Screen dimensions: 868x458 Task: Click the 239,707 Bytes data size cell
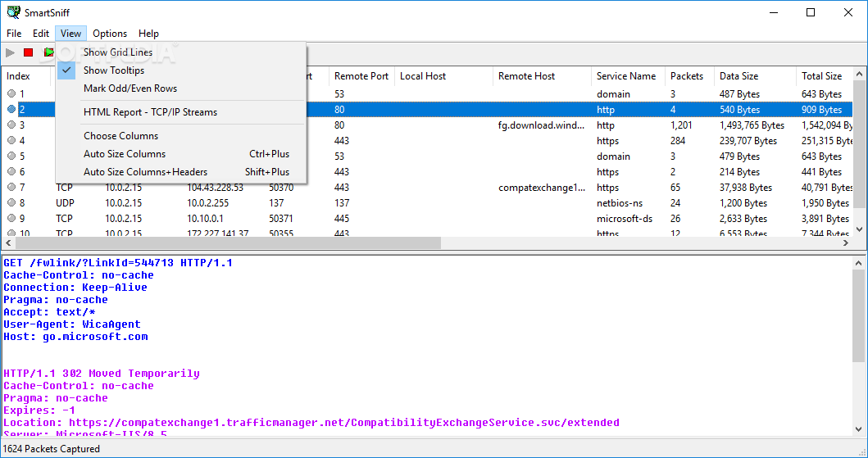pyautogui.click(x=748, y=140)
